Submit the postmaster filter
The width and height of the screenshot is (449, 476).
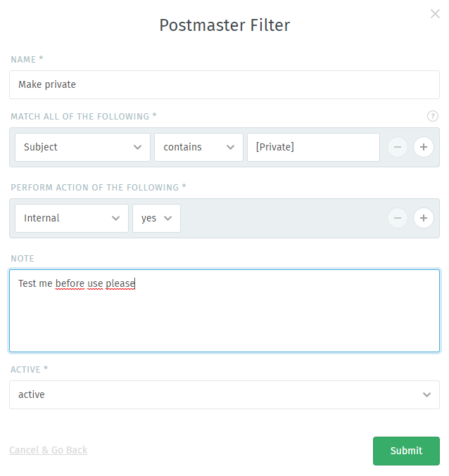[x=406, y=451]
